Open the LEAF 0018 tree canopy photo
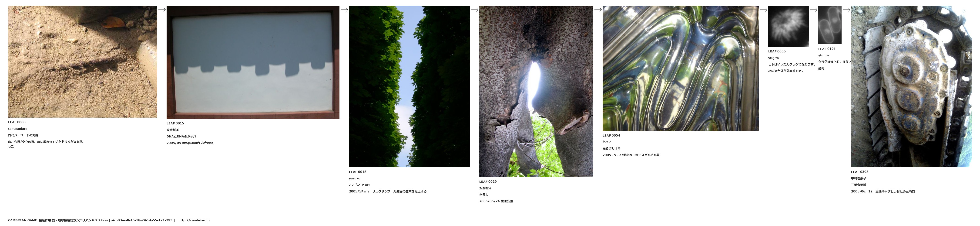The height and width of the screenshot is (226, 980). [x=409, y=86]
